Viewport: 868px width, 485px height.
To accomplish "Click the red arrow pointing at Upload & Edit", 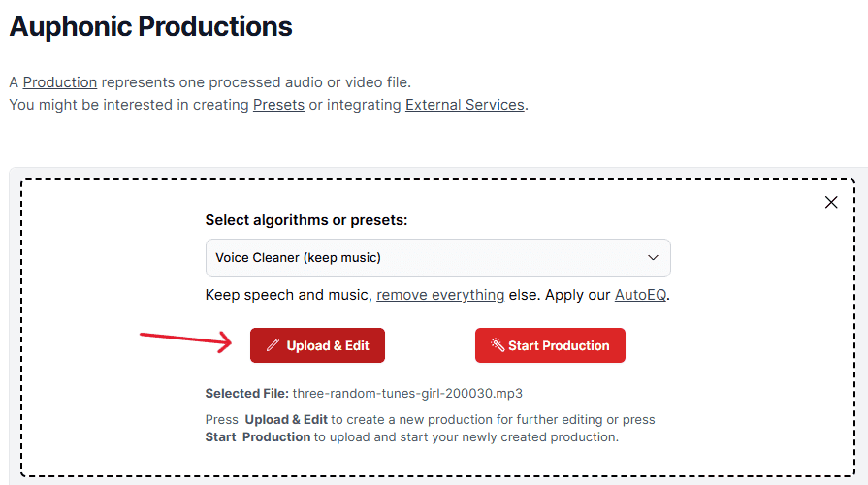I will [185, 341].
